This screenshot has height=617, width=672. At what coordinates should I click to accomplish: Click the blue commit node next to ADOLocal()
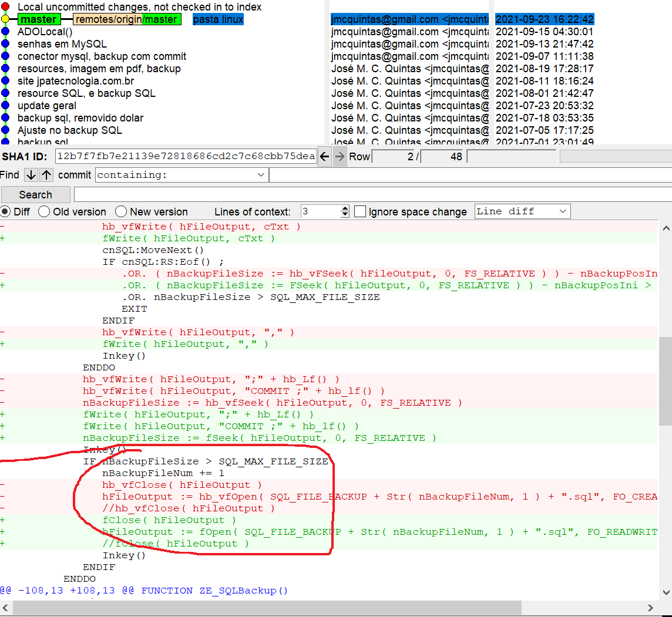(5, 32)
